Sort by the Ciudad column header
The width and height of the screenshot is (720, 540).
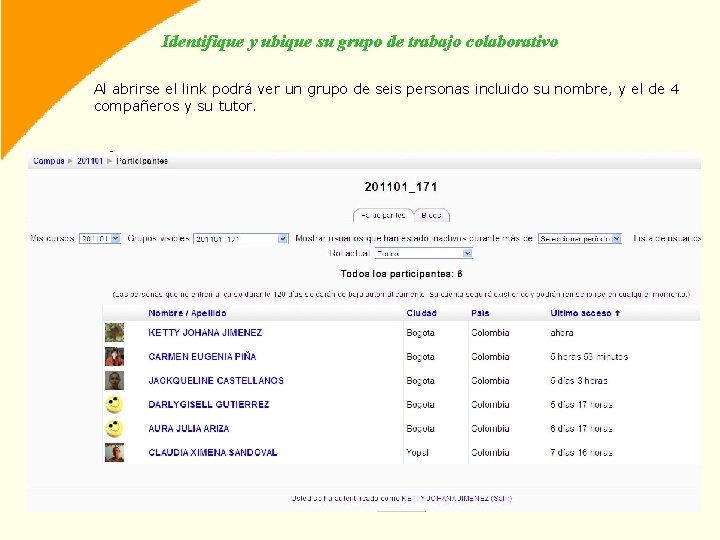(422, 313)
